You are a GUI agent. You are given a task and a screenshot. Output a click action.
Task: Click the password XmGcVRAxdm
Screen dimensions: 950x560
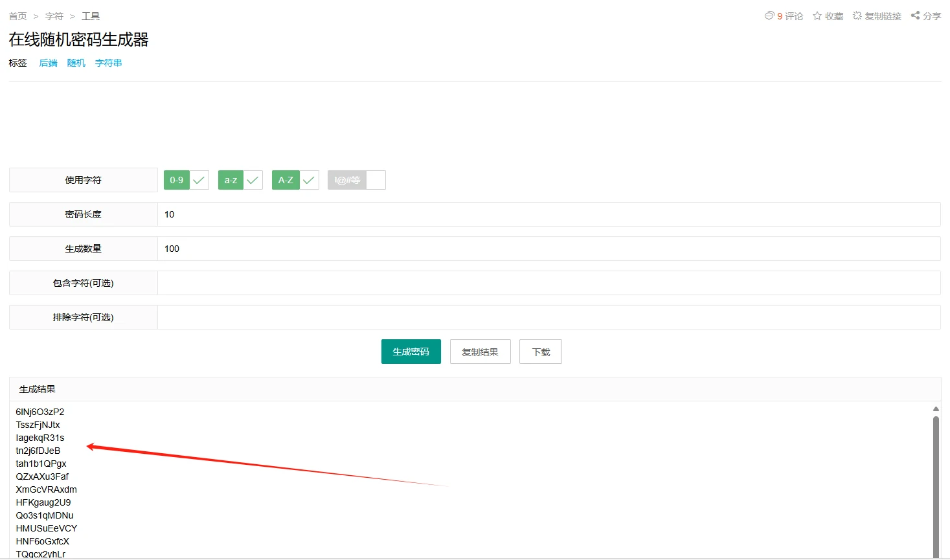(x=47, y=489)
